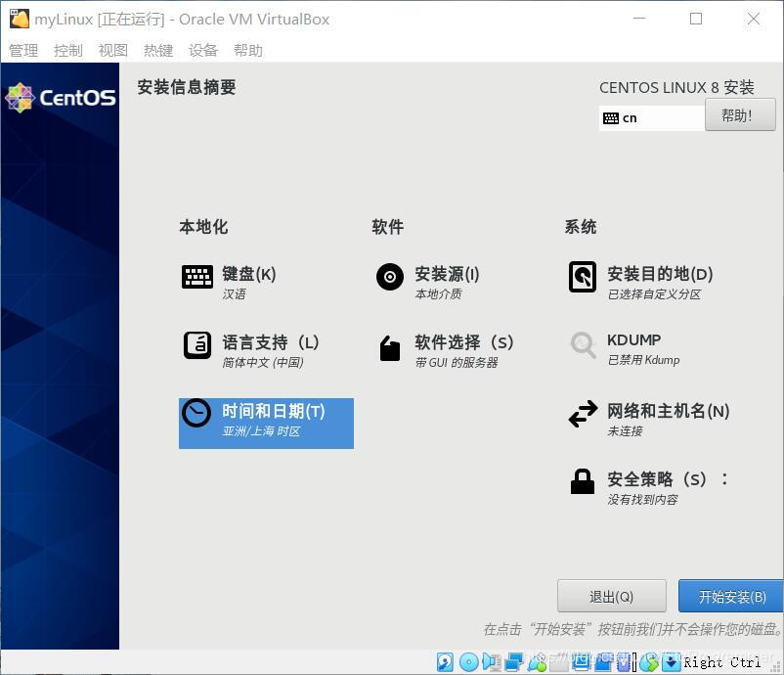The width and height of the screenshot is (784, 675).
Task: Open the 帮助 menu
Action: pos(248,50)
